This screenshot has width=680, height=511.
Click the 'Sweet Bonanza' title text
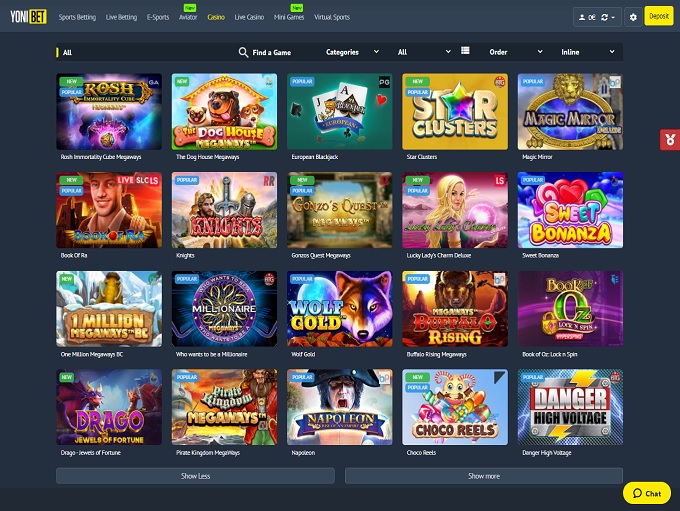click(540, 256)
